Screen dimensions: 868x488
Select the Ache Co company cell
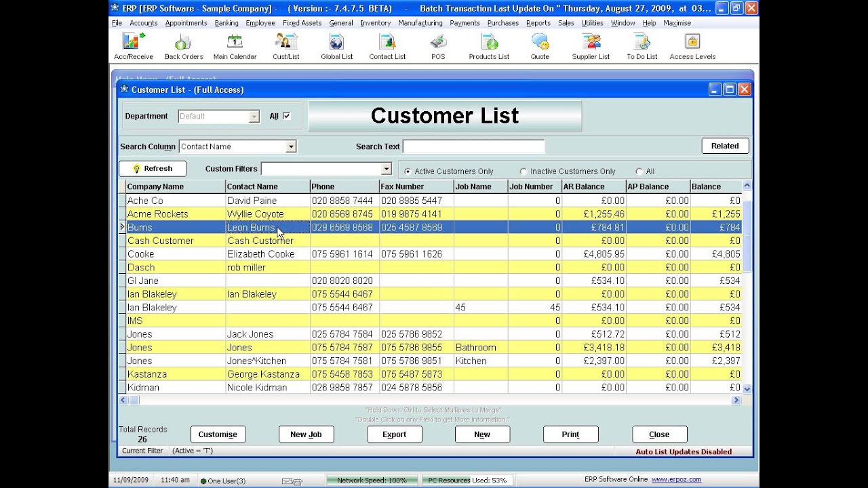(x=176, y=201)
